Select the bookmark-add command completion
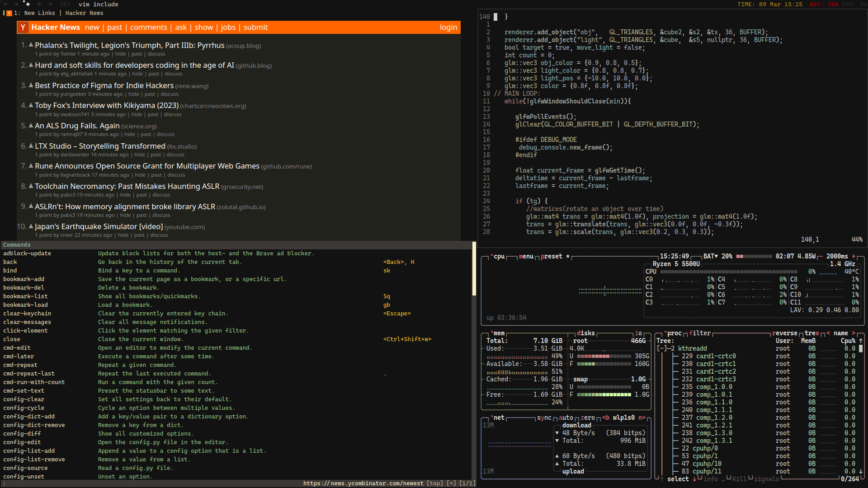 point(236,279)
